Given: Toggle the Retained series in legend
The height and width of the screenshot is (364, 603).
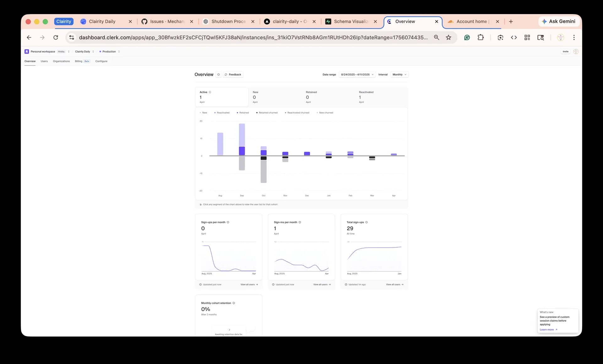Looking at the screenshot, I should [243, 113].
